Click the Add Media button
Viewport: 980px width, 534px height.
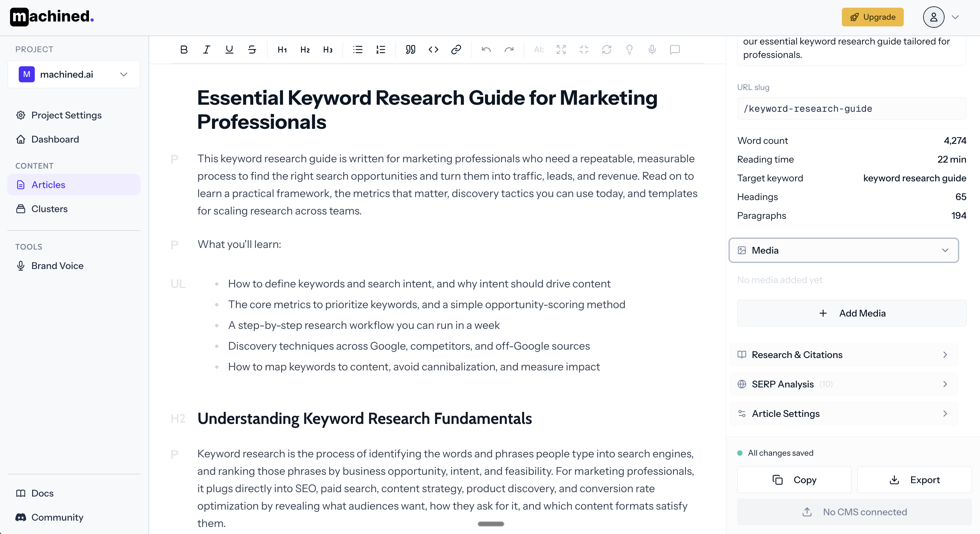(x=852, y=313)
